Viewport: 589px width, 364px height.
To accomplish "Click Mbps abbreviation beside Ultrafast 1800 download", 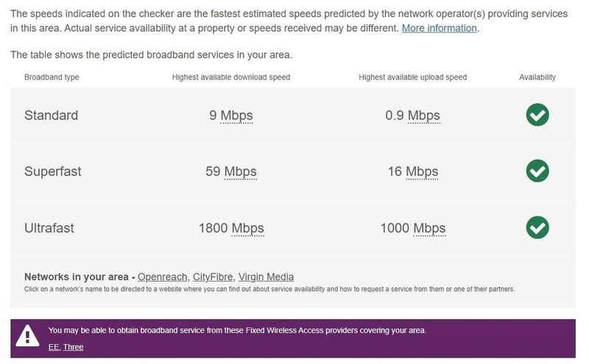I will (247, 229).
